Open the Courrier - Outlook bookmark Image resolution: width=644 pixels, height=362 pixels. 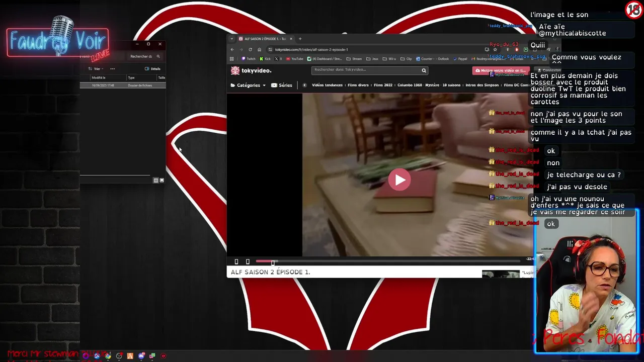(432, 59)
